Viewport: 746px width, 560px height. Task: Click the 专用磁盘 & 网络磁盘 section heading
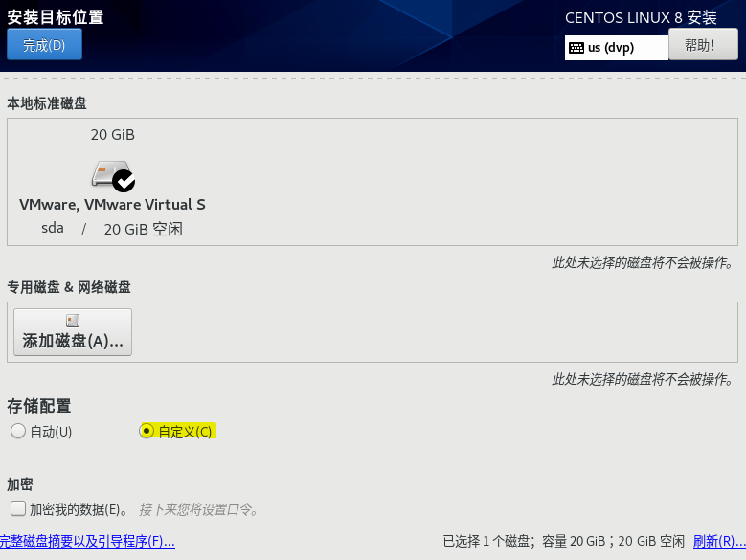[69, 287]
